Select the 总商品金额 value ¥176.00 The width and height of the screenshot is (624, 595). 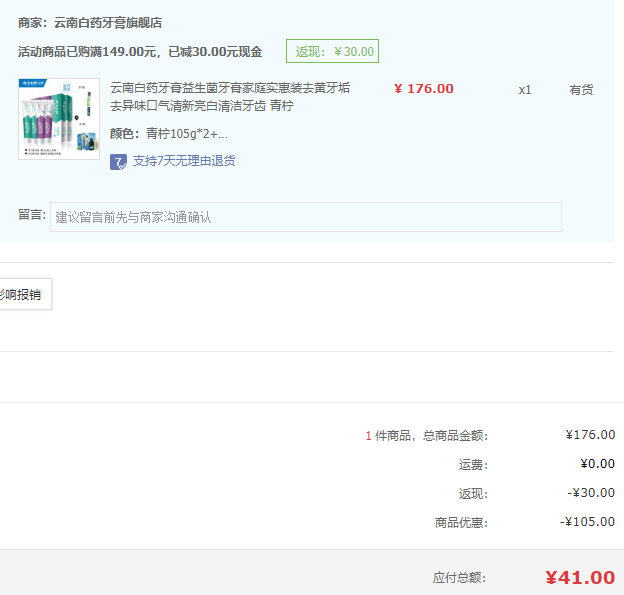[590, 435]
